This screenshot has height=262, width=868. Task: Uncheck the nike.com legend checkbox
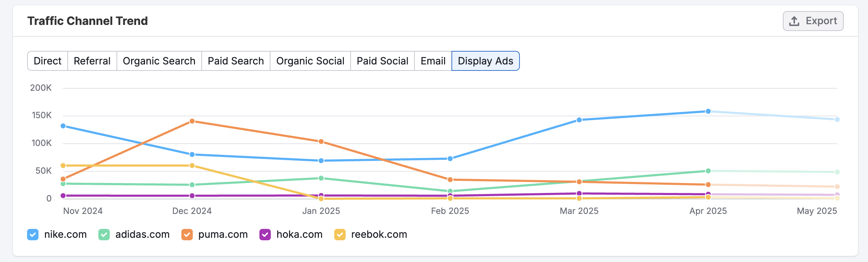[33, 235]
